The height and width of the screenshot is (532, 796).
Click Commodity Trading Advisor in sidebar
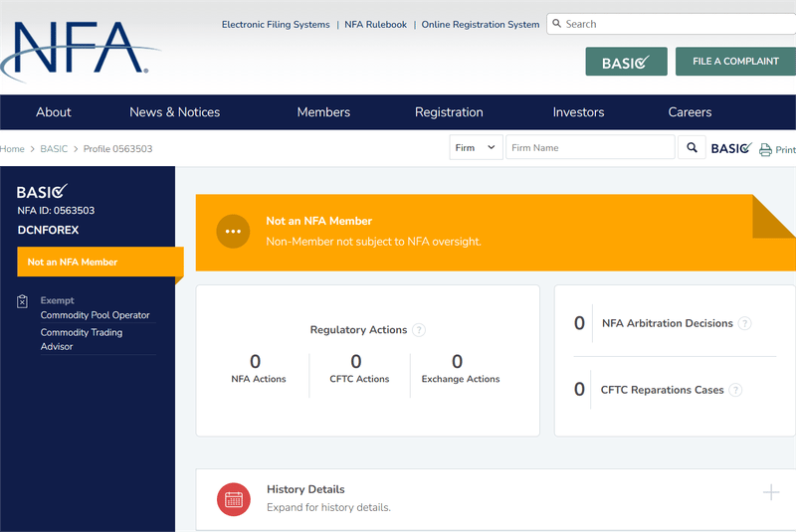82,339
